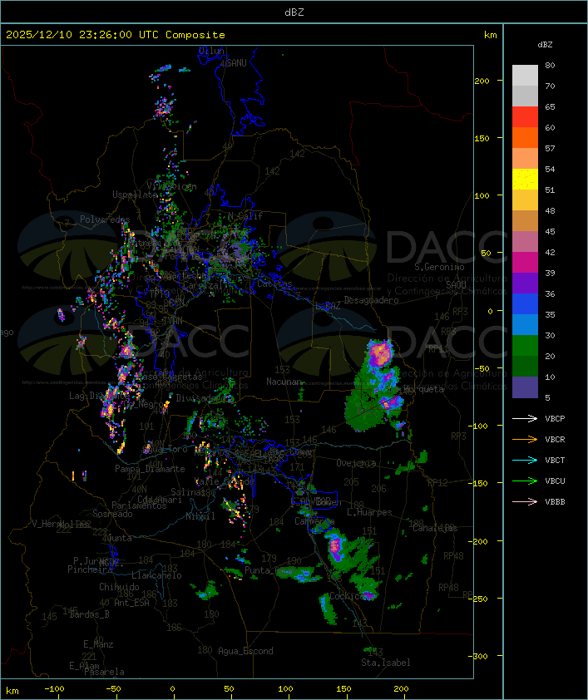Click the legend value label 65
The height and width of the screenshot is (700, 588).
pos(550,107)
